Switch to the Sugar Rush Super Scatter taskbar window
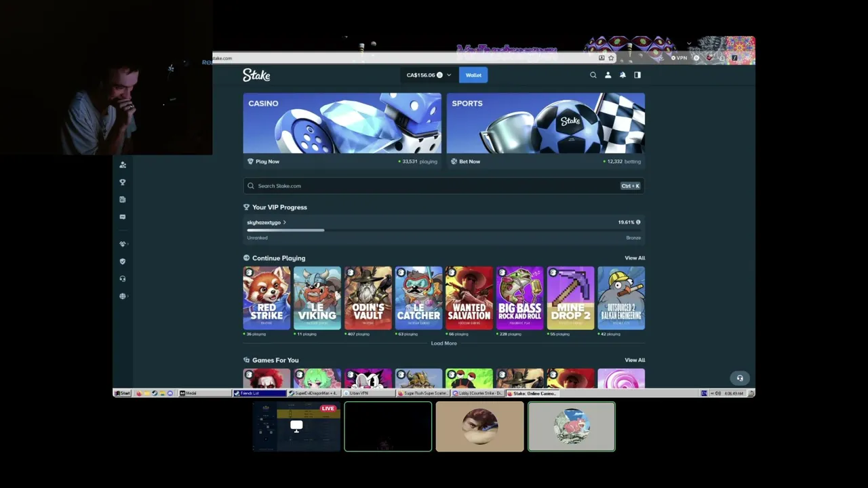The width and height of the screenshot is (868, 488). 424,393
